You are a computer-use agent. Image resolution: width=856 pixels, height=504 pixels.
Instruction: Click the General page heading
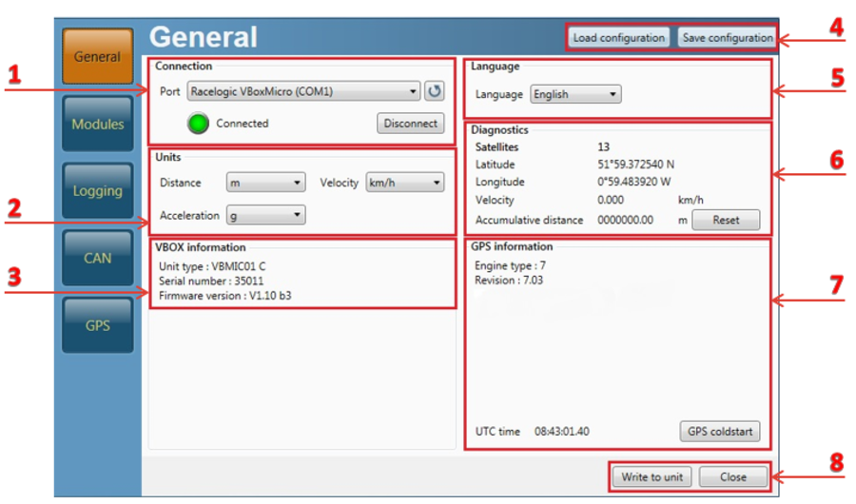click(204, 37)
